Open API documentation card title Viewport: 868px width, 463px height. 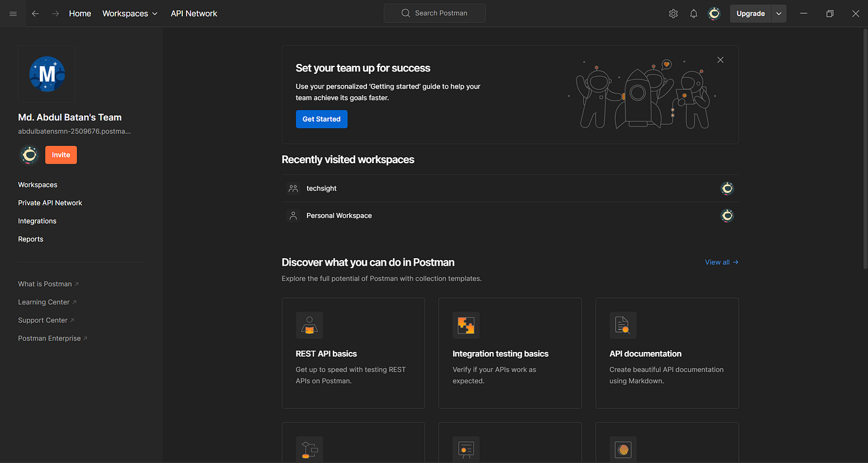[x=645, y=354]
